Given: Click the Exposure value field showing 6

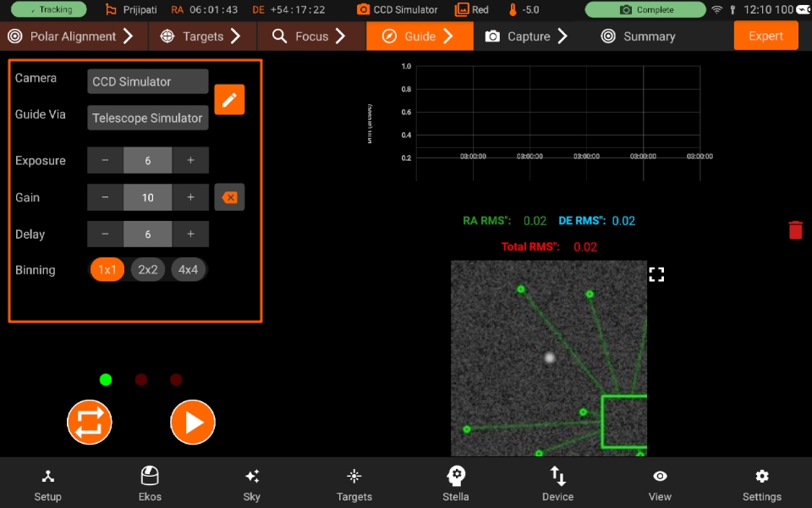Looking at the screenshot, I should pyautogui.click(x=147, y=160).
